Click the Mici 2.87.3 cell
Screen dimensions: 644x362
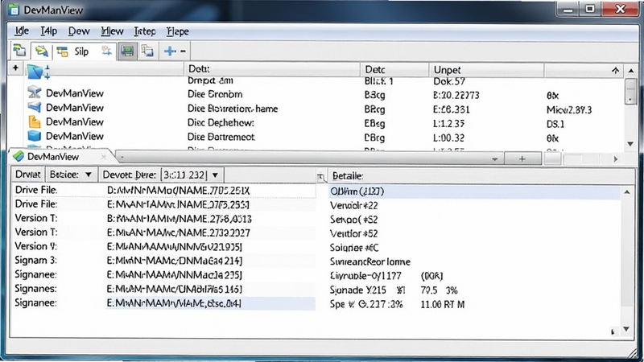pyautogui.click(x=569, y=110)
